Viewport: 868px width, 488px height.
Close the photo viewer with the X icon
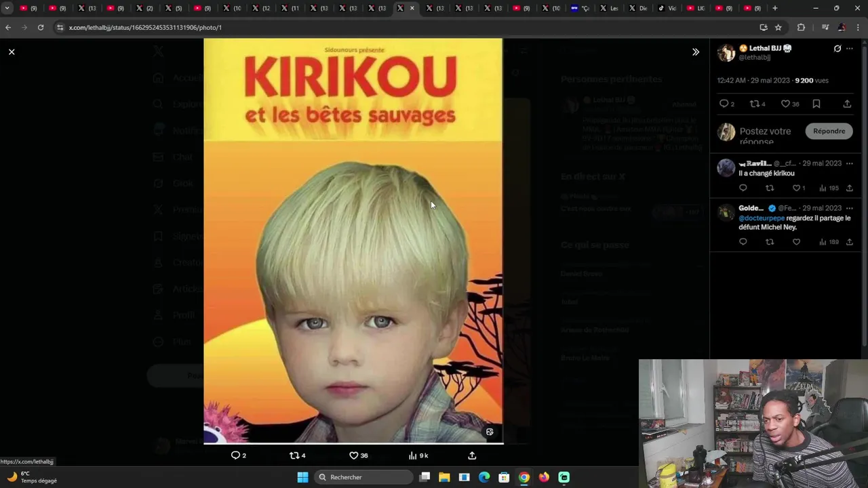click(12, 52)
